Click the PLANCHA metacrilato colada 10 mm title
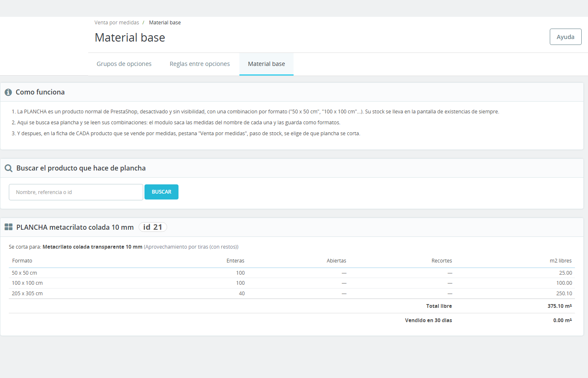This screenshot has width=588, height=378. click(75, 227)
